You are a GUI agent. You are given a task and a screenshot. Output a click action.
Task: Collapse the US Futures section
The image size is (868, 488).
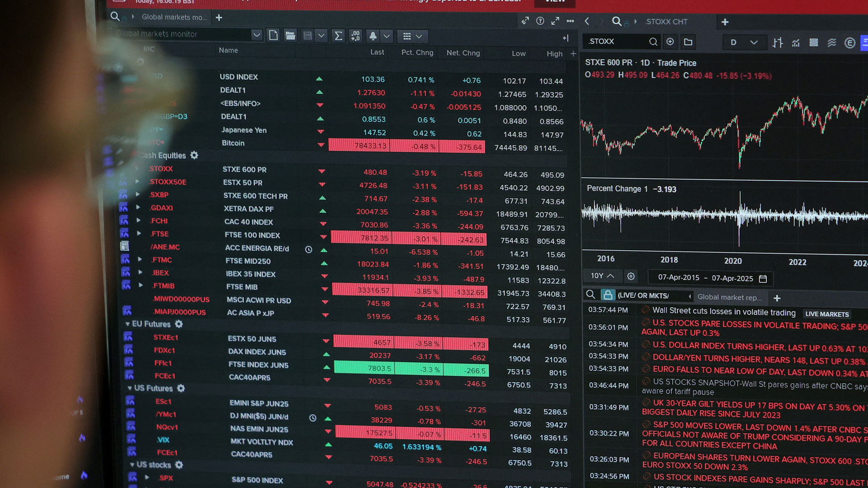pos(130,388)
